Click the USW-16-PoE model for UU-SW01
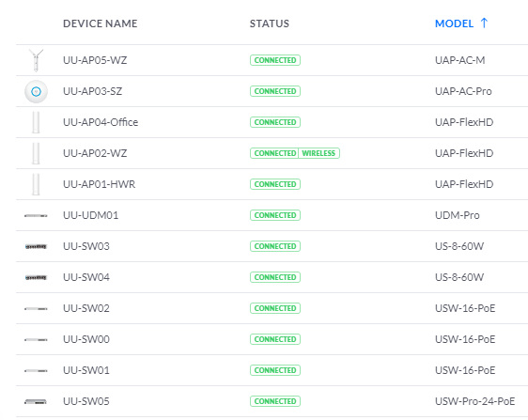This screenshot has width=528, height=420. point(465,370)
